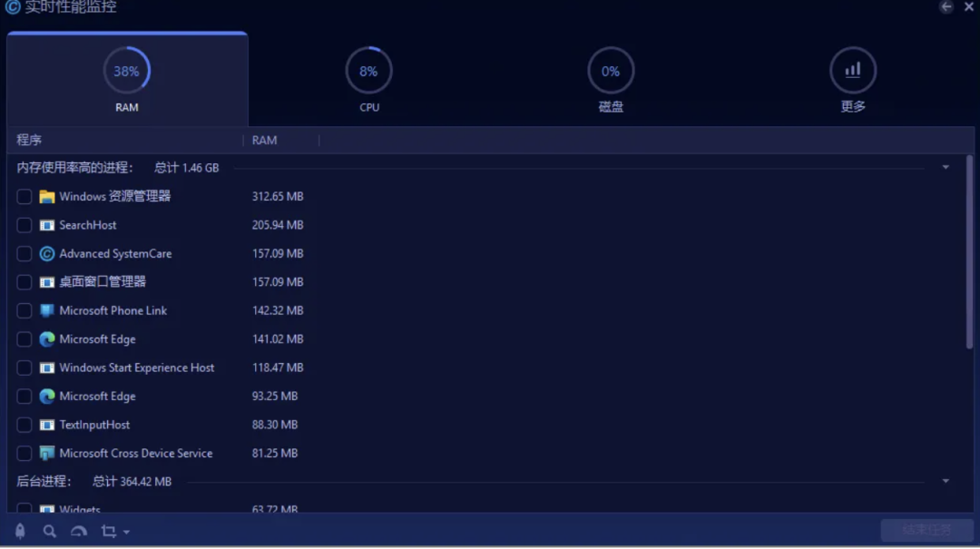Click the Advanced SystemCare logo in title bar

tap(12, 7)
